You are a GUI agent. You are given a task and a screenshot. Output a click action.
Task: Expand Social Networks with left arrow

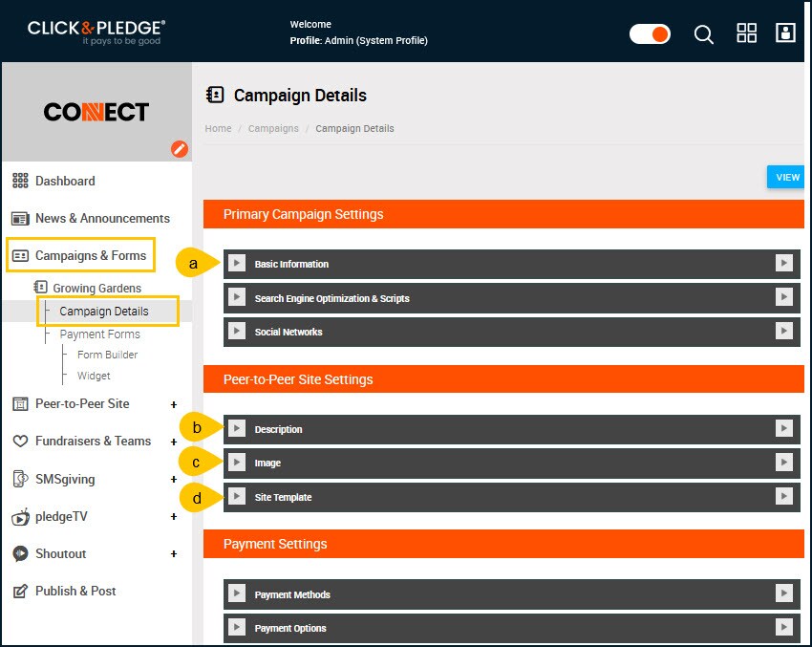(237, 331)
